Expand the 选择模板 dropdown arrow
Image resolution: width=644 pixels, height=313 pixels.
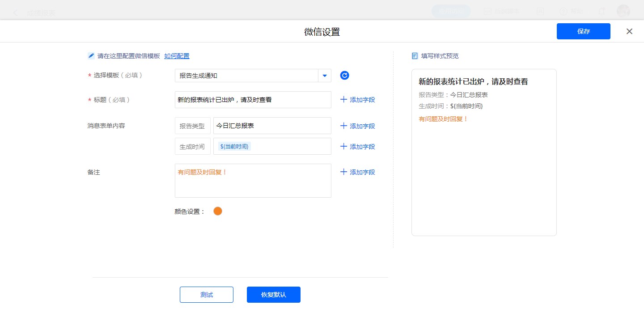[x=325, y=76]
